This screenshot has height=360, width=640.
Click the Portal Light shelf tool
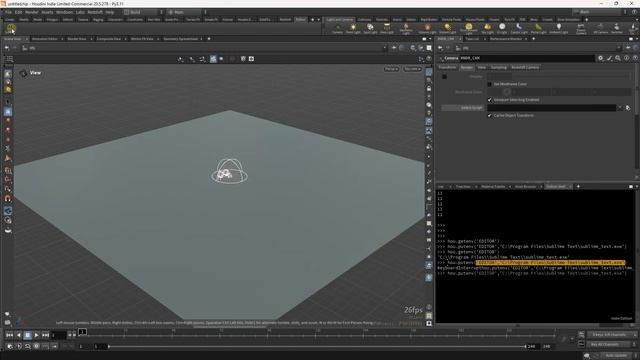click(x=538, y=29)
